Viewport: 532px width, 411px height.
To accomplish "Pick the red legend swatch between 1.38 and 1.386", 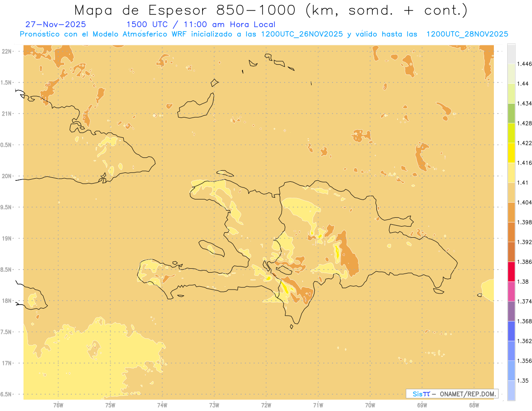I will [x=511, y=272].
